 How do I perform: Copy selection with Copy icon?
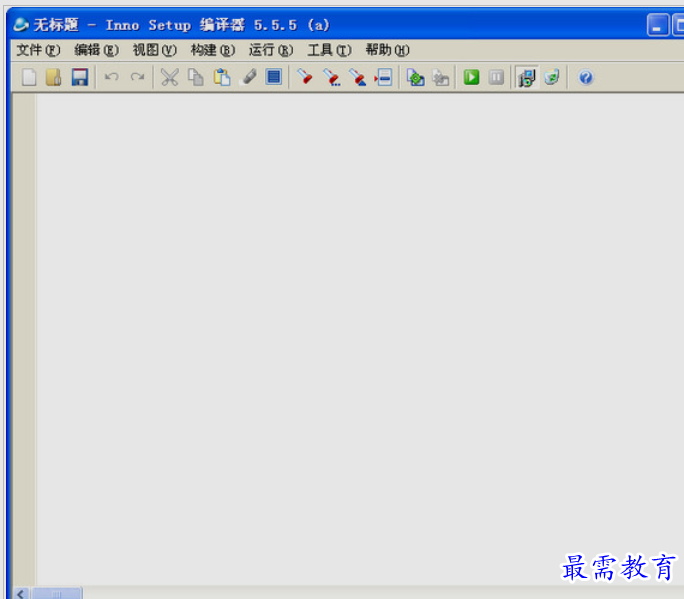195,78
